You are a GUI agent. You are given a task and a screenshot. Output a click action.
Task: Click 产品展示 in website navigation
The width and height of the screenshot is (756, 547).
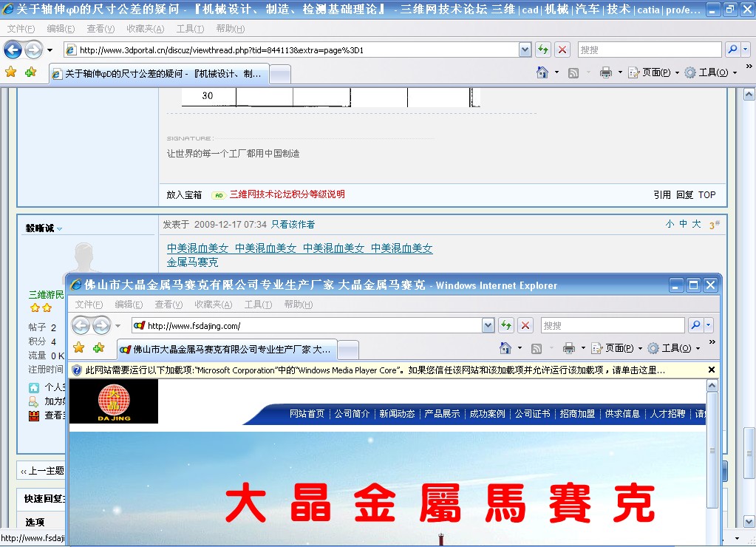point(442,414)
